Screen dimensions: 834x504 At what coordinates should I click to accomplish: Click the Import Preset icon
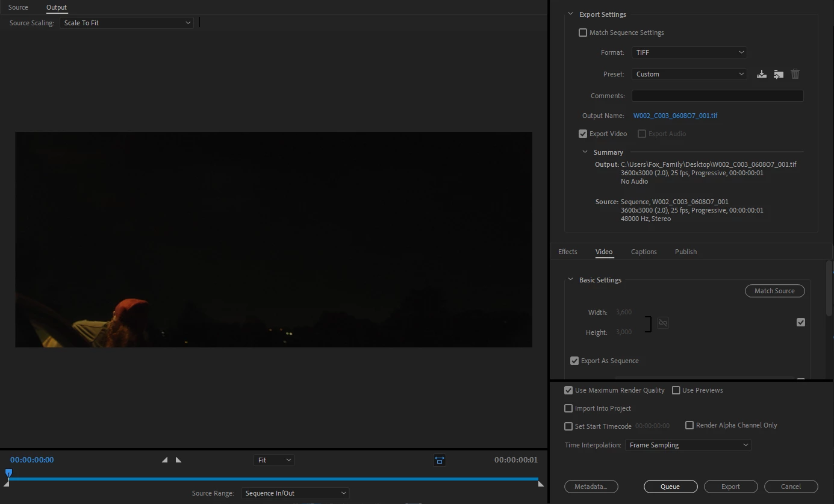(779, 74)
